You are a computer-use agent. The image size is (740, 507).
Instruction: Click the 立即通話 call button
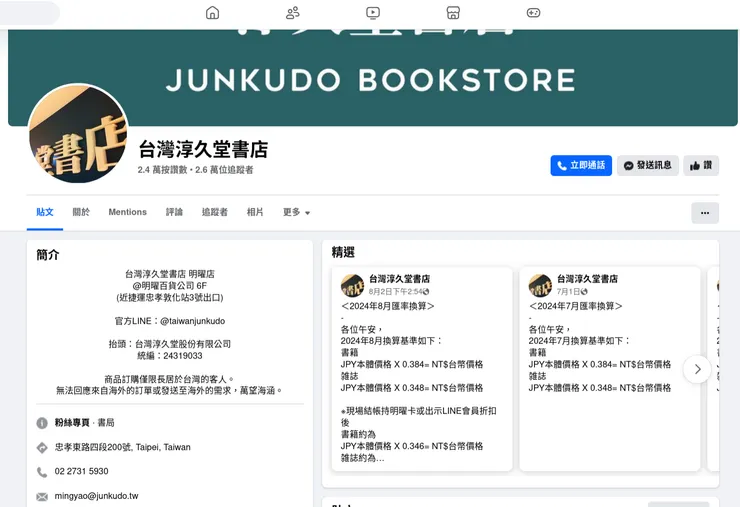click(581, 165)
